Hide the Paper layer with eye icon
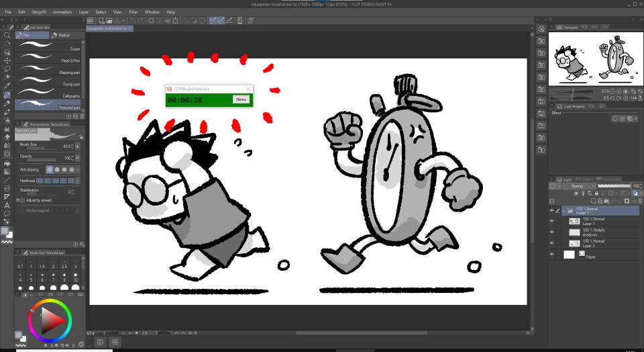This screenshot has height=352, width=644. tap(551, 255)
